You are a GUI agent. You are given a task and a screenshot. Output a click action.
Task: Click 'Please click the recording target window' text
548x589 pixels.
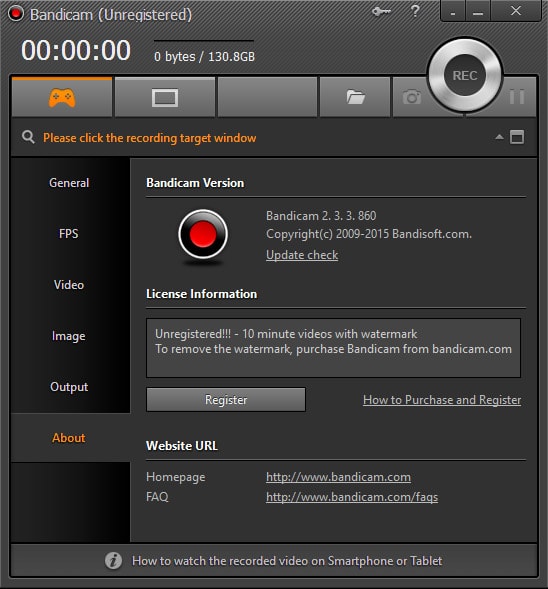149,138
